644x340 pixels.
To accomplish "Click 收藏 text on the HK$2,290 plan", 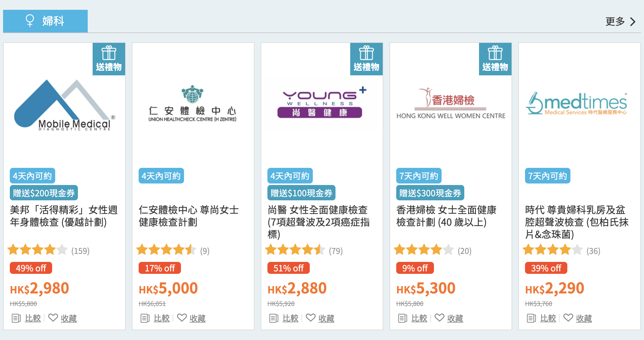I will tap(584, 318).
